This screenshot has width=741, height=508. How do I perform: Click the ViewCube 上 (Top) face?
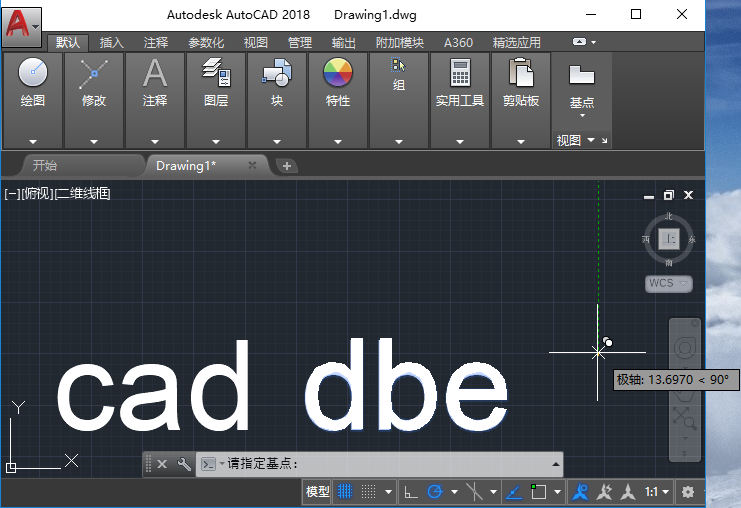tap(669, 239)
